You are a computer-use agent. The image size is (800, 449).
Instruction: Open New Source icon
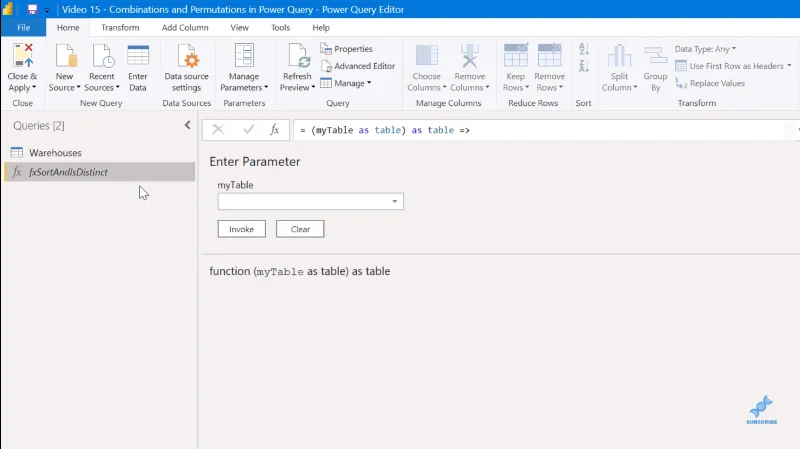66,55
